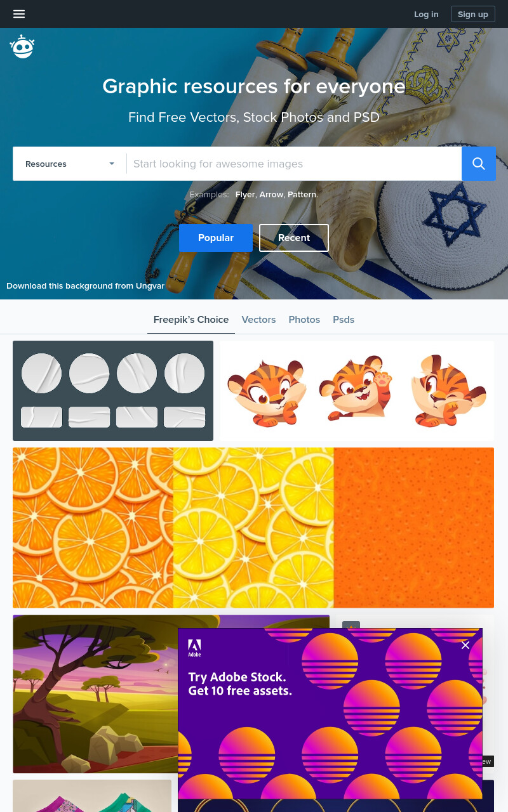Click the Freepik robot logo
This screenshot has width=508, height=812.
click(x=22, y=46)
